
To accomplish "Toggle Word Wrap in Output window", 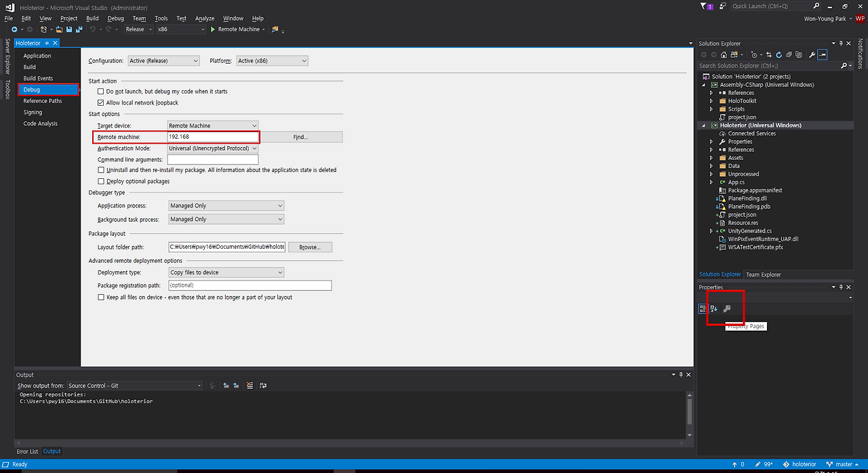I will click(263, 385).
